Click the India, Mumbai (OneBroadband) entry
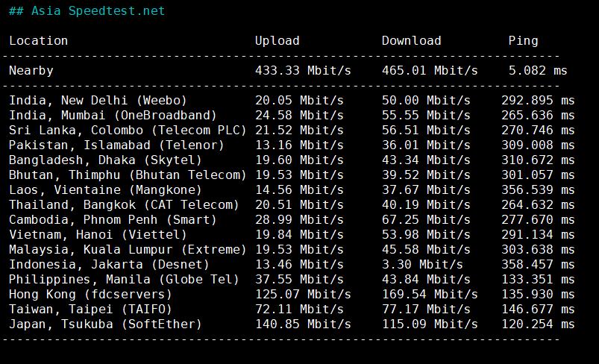The image size is (599, 364). pyautogui.click(x=113, y=116)
